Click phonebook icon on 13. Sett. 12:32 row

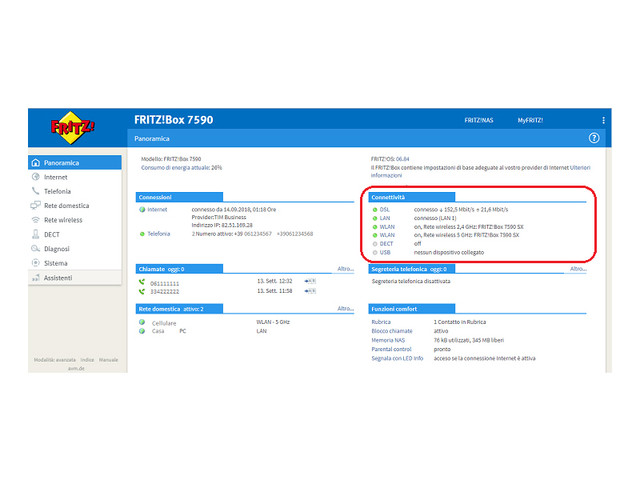click(310, 281)
